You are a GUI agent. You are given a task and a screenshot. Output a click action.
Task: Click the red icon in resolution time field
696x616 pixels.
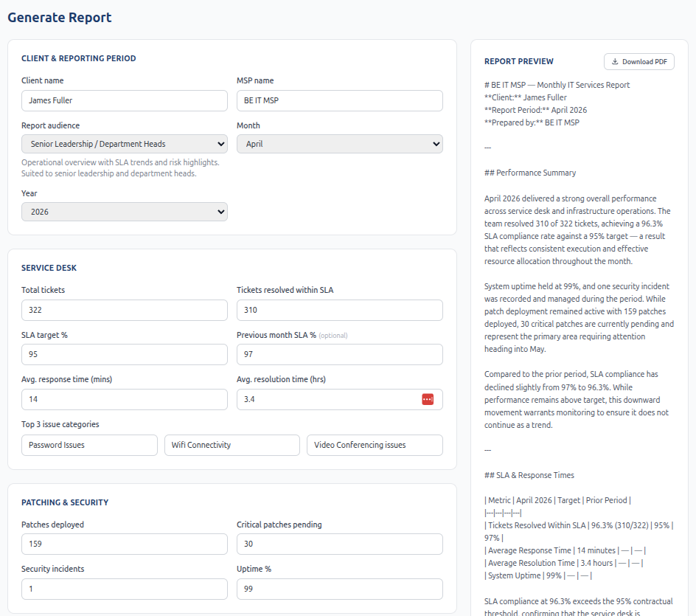coord(428,399)
